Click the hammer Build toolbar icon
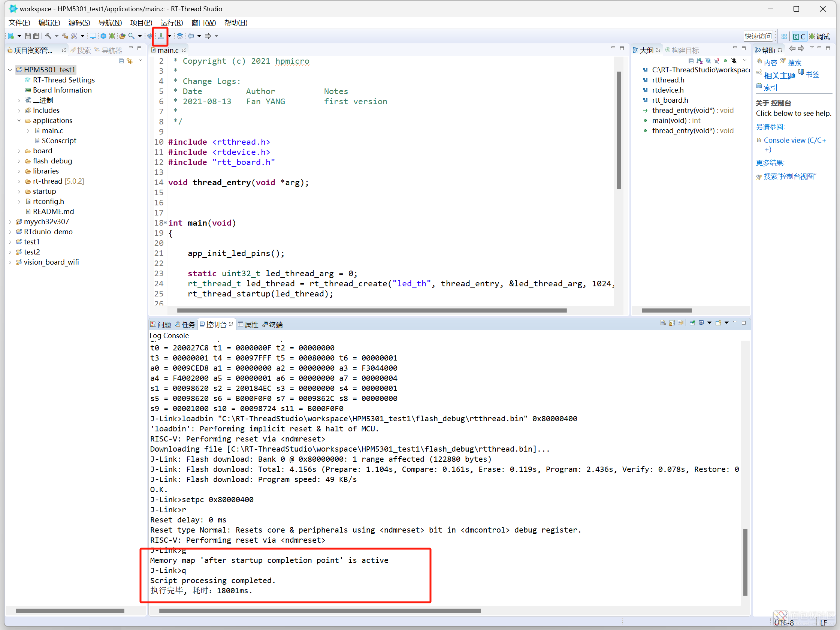This screenshot has height=630, width=840. [48, 36]
